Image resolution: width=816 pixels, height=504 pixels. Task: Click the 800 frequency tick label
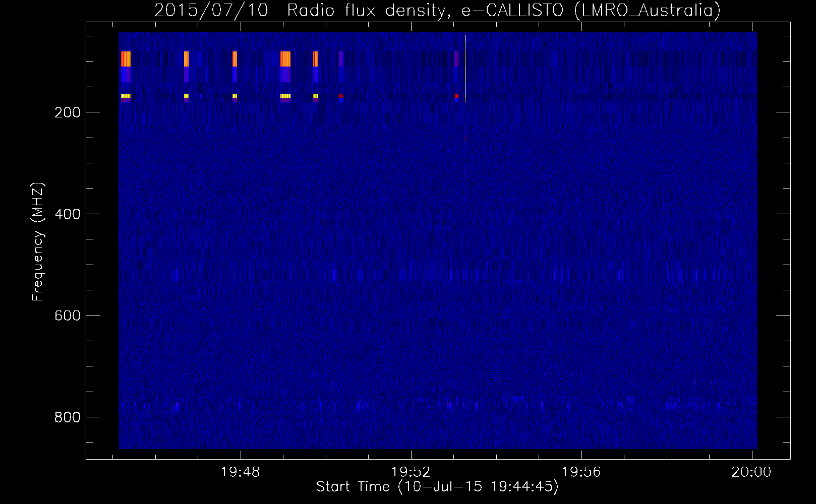click(68, 417)
